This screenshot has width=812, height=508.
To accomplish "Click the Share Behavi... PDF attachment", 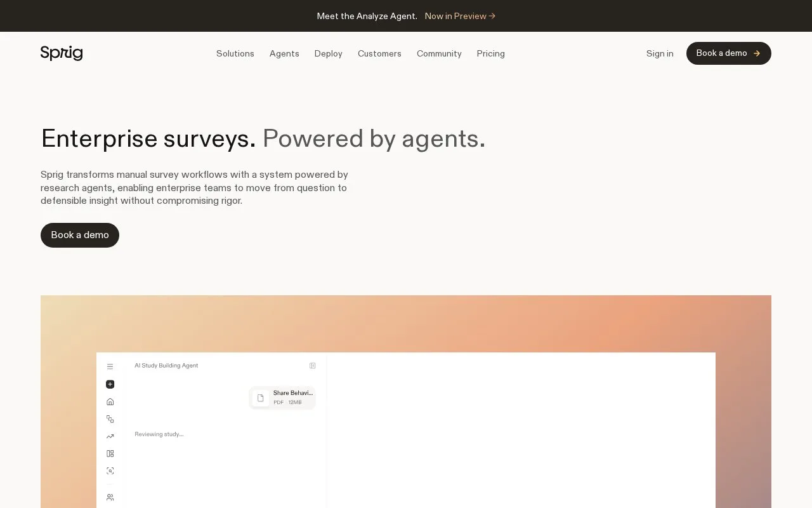I will [x=282, y=398].
